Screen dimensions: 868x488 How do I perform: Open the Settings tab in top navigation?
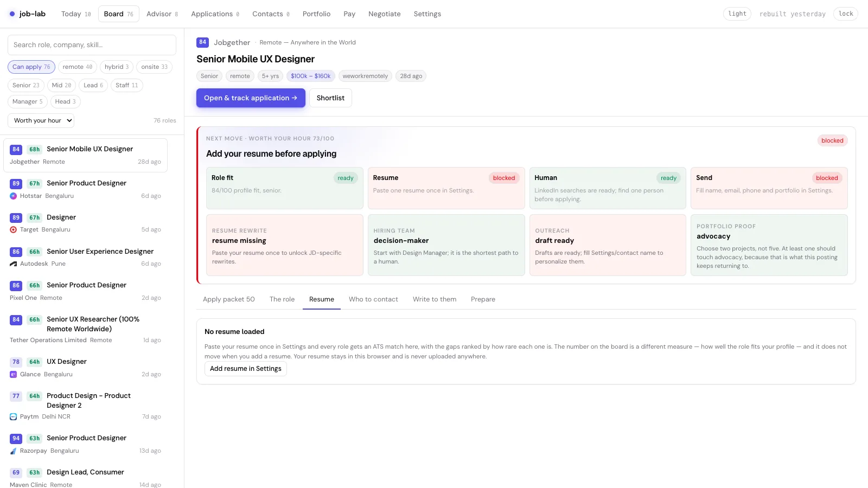427,14
